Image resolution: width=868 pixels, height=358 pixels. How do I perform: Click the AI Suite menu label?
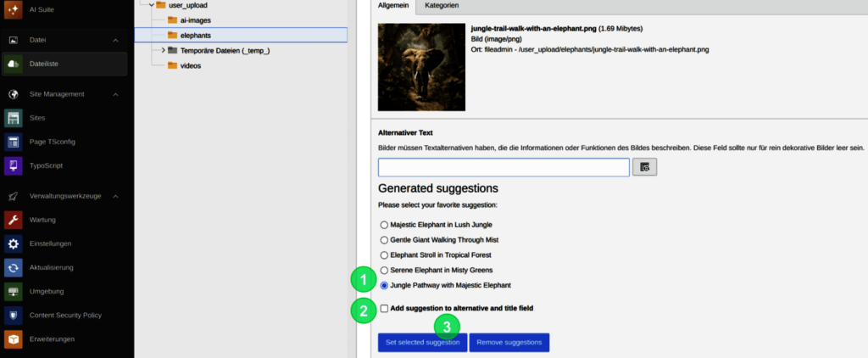click(x=42, y=10)
